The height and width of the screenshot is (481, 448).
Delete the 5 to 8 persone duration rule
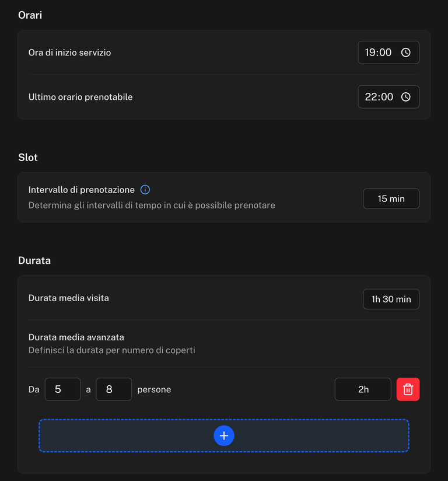click(x=408, y=389)
